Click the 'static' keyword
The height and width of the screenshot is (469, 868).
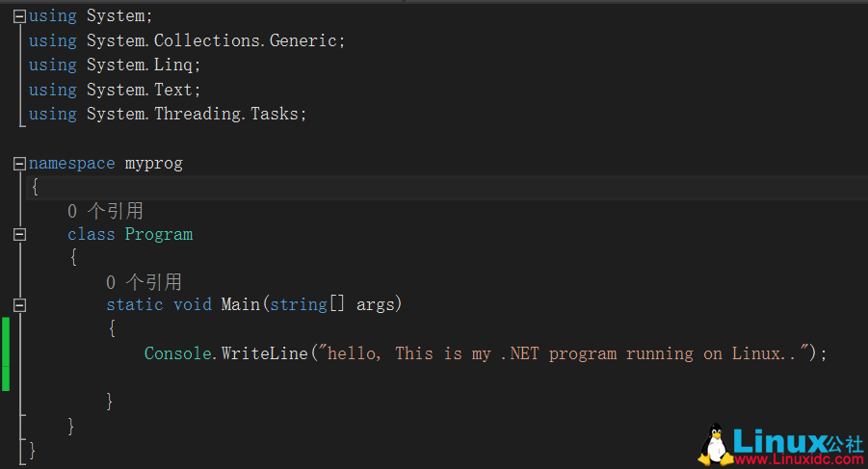coord(135,304)
